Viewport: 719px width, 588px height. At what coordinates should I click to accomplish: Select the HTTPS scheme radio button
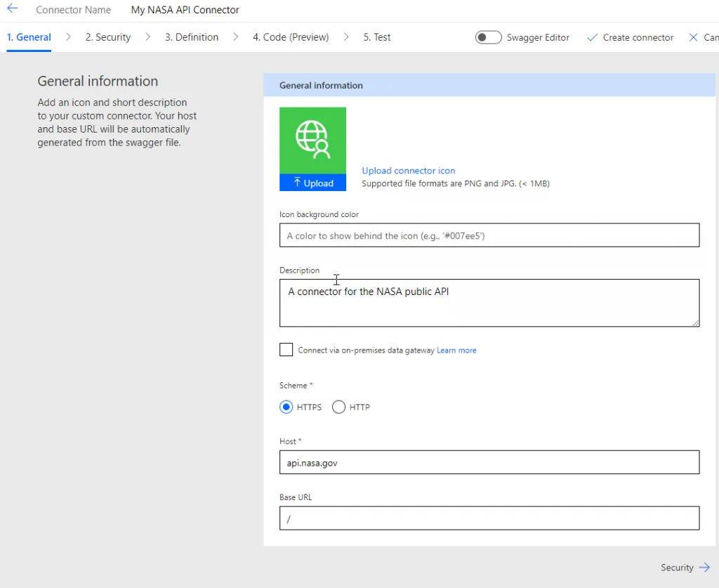(x=286, y=407)
